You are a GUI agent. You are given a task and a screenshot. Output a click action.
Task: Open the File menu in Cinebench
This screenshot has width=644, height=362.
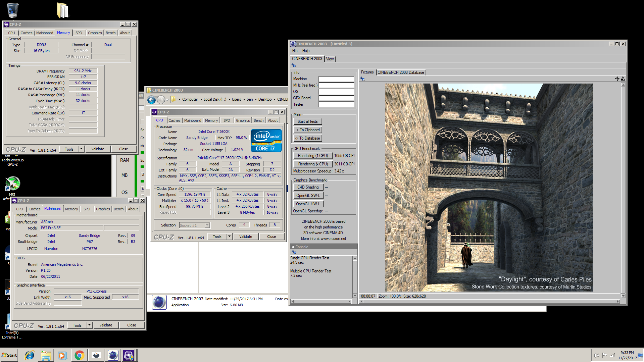tap(295, 51)
